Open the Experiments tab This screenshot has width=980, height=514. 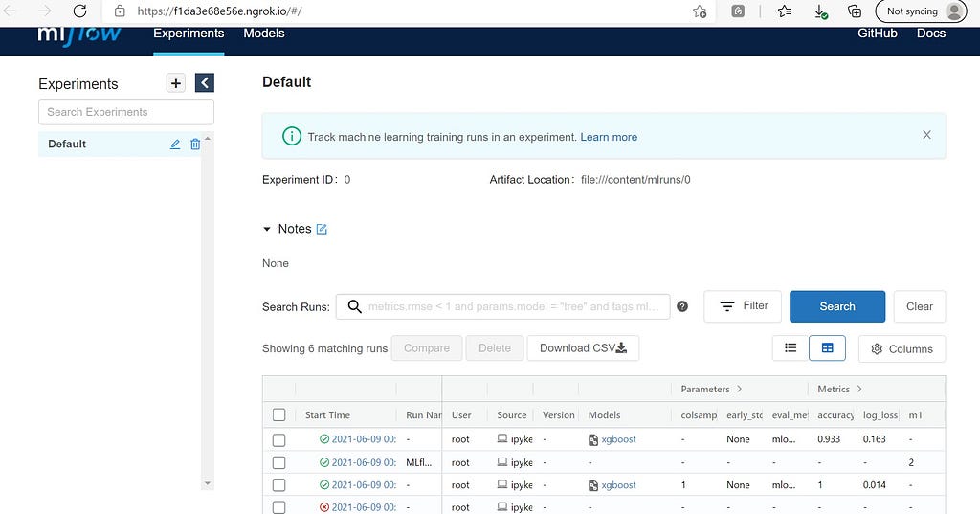click(x=189, y=34)
